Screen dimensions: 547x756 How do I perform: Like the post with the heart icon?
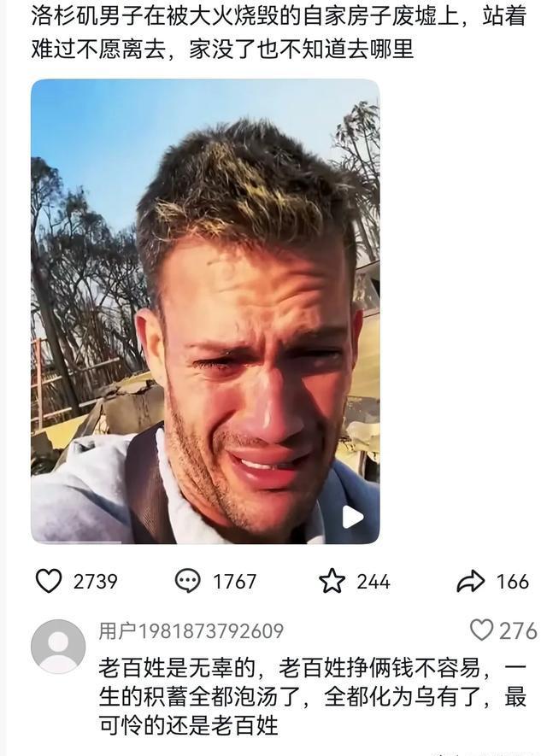pos(49,581)
